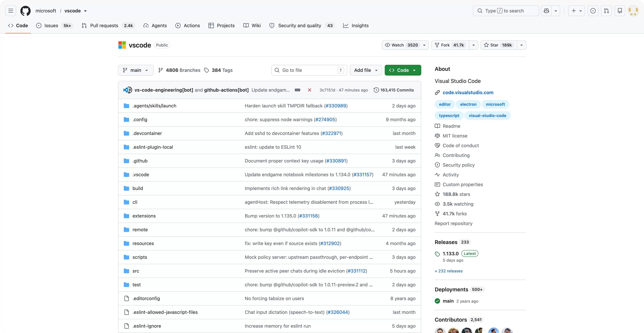Open the .agents/skills/launch folder
Screen dimensions: 644x333
[154, 106]
